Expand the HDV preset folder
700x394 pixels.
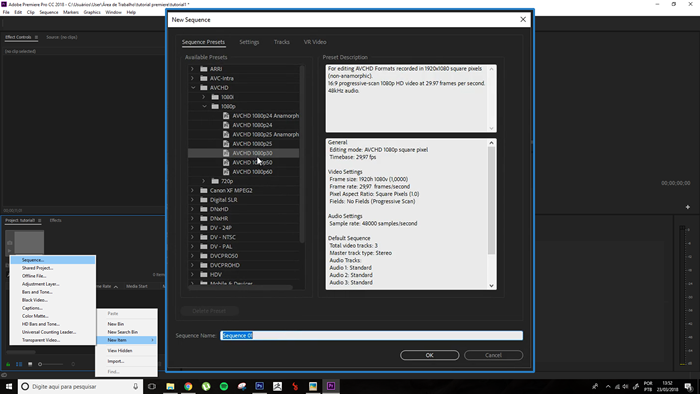[192, 274]
